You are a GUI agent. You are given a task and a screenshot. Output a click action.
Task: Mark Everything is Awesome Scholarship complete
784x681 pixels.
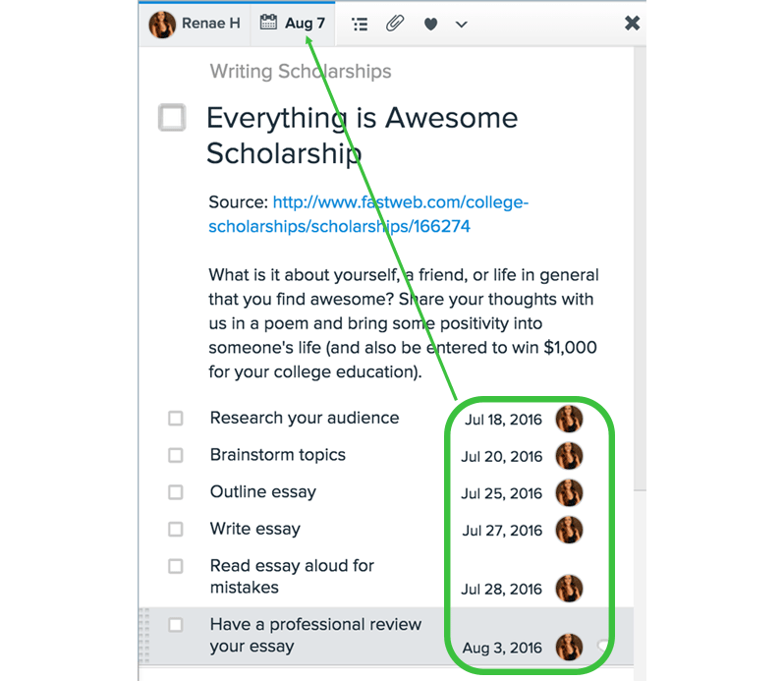tap(172, 118)
